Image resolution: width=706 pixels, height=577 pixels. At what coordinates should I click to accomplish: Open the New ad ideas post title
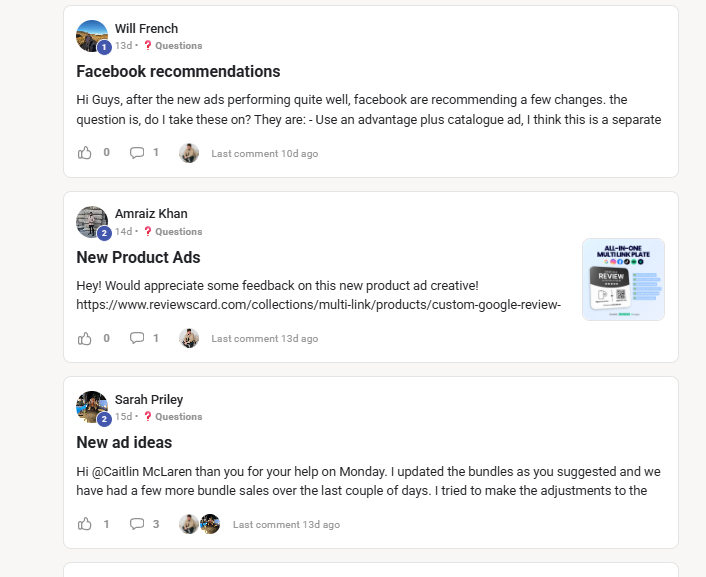[124, 442]
